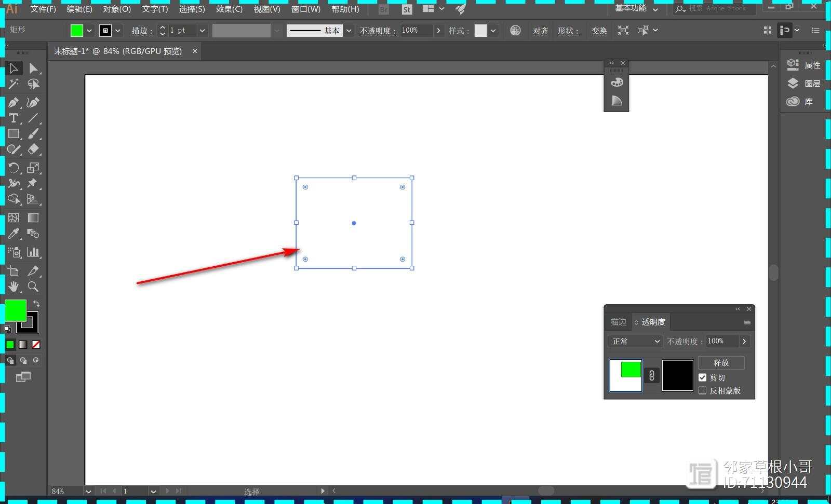Select the Lasso tool
831x504 pixels.
pos(33,84)
